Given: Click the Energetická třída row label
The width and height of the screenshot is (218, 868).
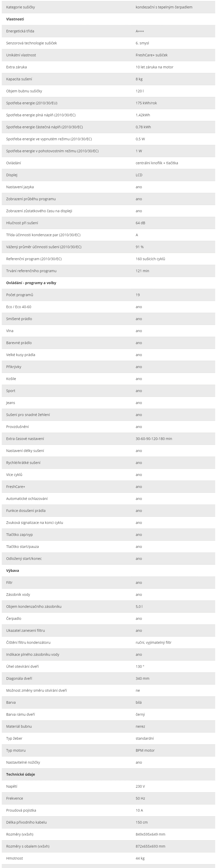Looking at the screenshot, I should coord(20,31).
